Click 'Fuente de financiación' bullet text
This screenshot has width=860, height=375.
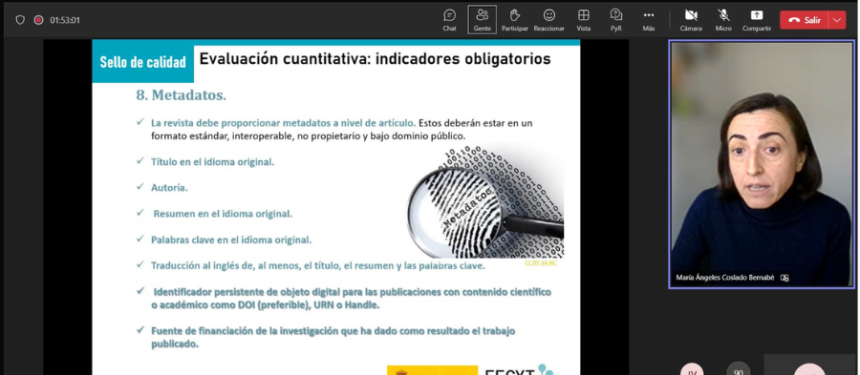point(333,338)
